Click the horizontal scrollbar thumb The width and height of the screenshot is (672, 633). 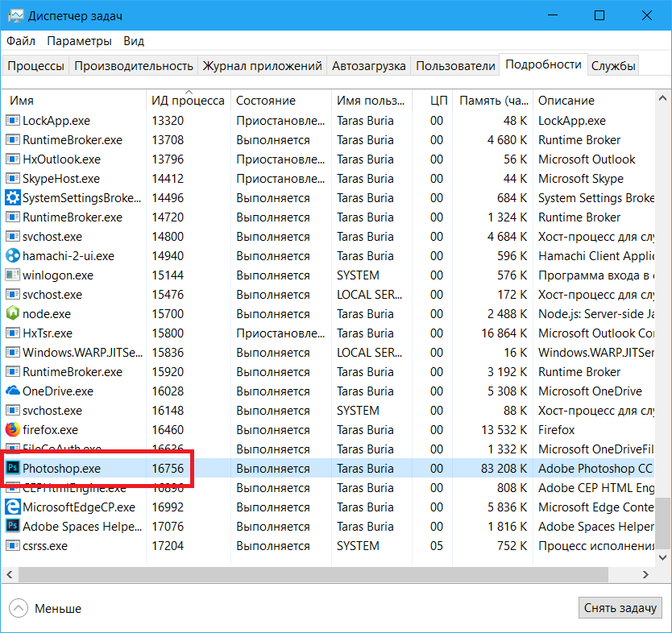click(x=313, y=574)
